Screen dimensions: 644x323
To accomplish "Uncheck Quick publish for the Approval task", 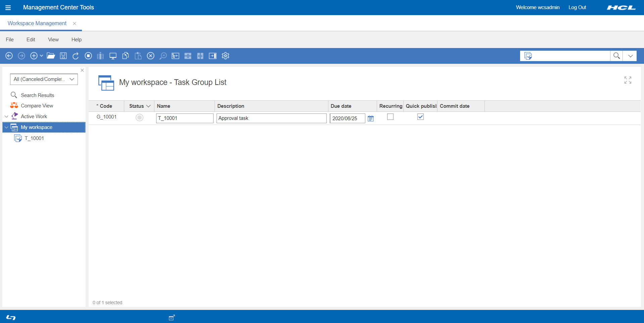I will pyautogui.click(x=420, y=117).
